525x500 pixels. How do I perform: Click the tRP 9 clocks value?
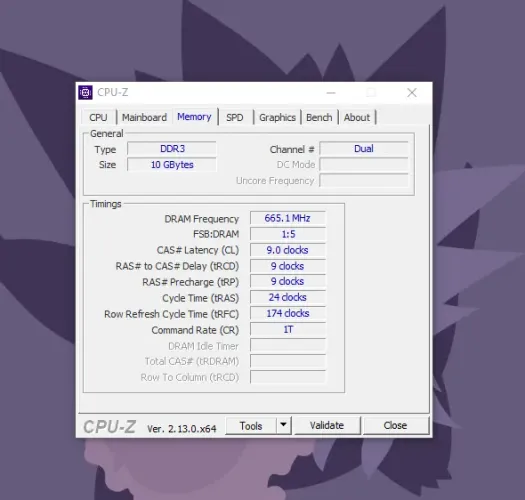coord(288,281)
